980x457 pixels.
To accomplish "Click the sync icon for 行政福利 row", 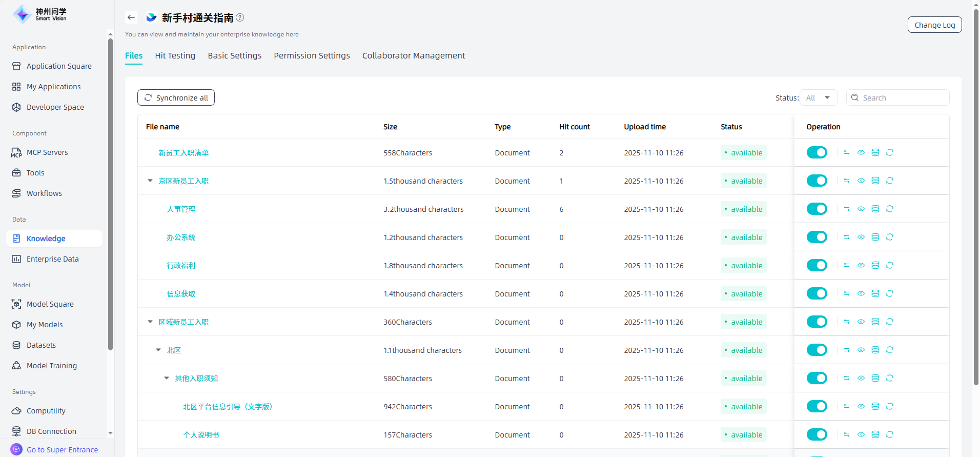I will tap(890, 265).
